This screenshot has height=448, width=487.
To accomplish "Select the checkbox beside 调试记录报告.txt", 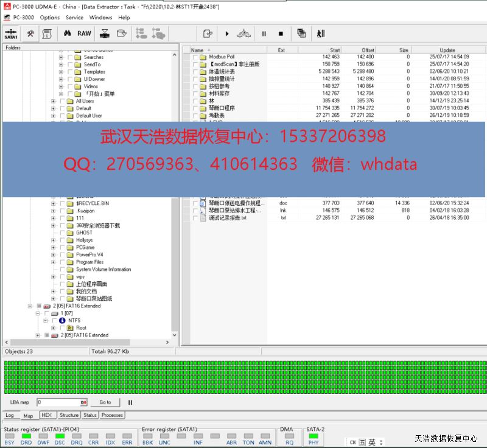I will pos(195,218).
